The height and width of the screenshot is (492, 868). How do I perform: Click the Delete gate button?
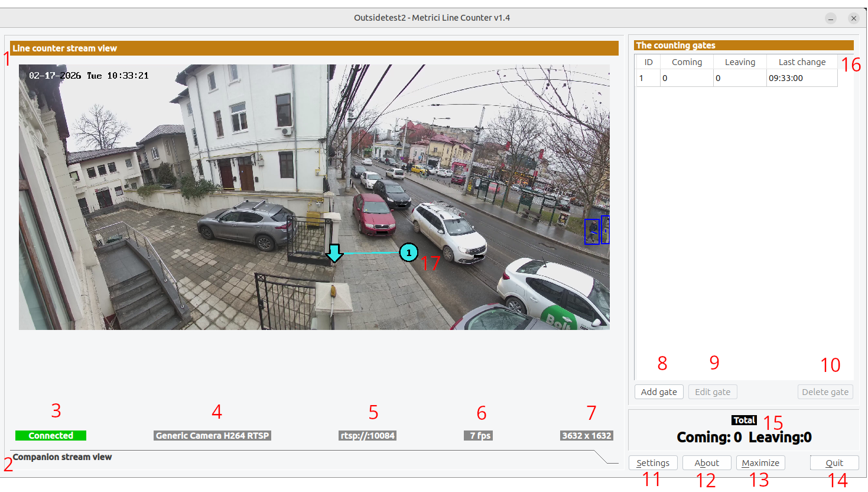825,392
